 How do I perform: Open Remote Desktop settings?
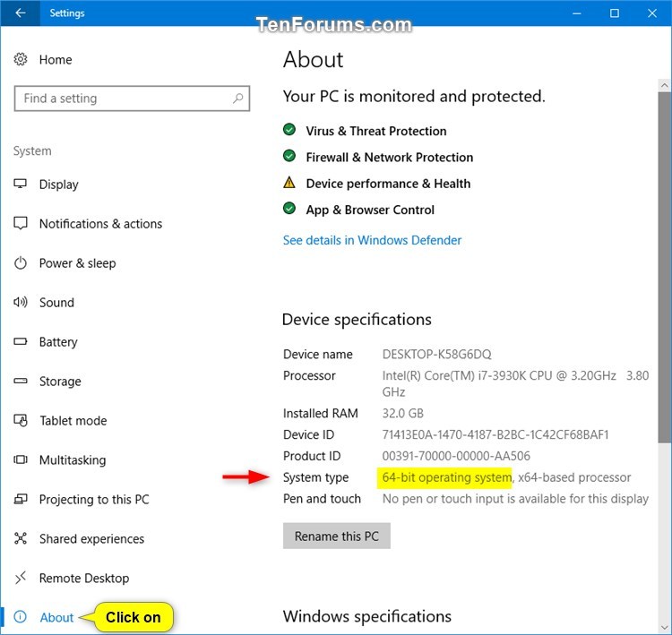pyautogui.click(x=84, y=579)
